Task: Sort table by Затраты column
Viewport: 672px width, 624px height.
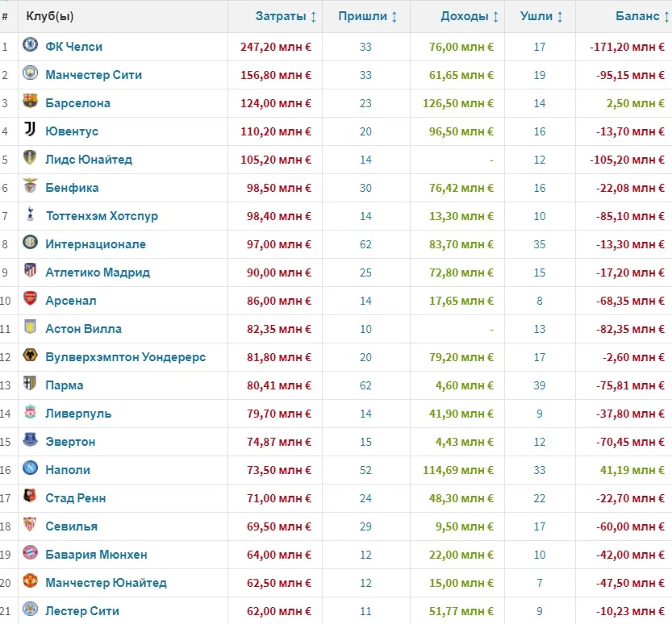Action: [286, 16]
